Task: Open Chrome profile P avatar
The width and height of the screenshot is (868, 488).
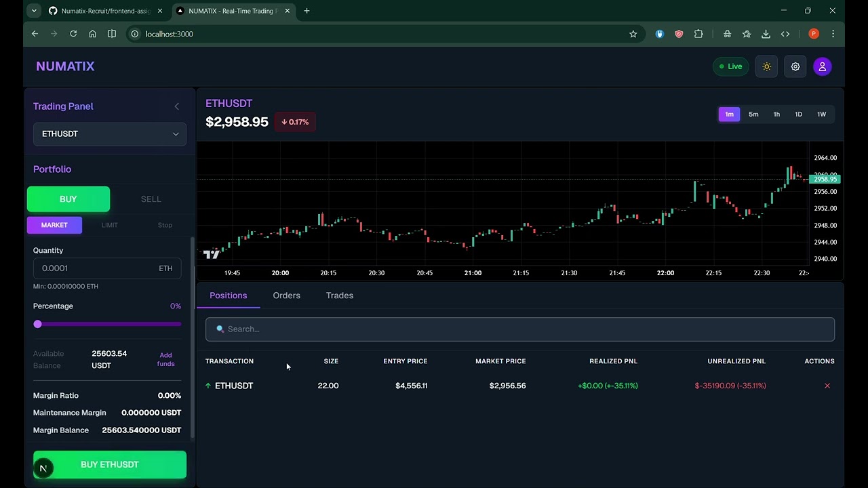Action: 814,34
